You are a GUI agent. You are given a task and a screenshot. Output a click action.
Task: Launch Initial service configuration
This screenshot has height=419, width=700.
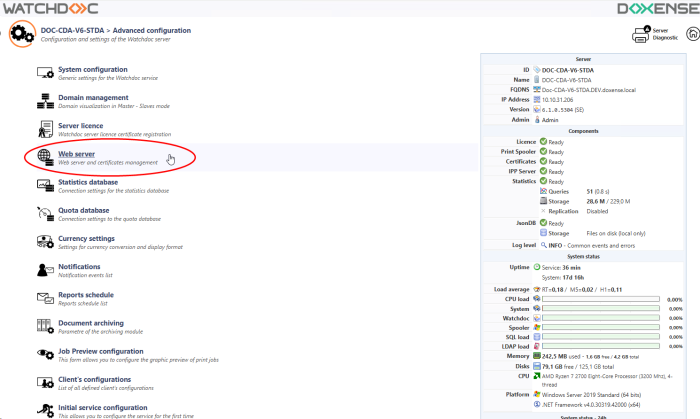coord(102,407)
